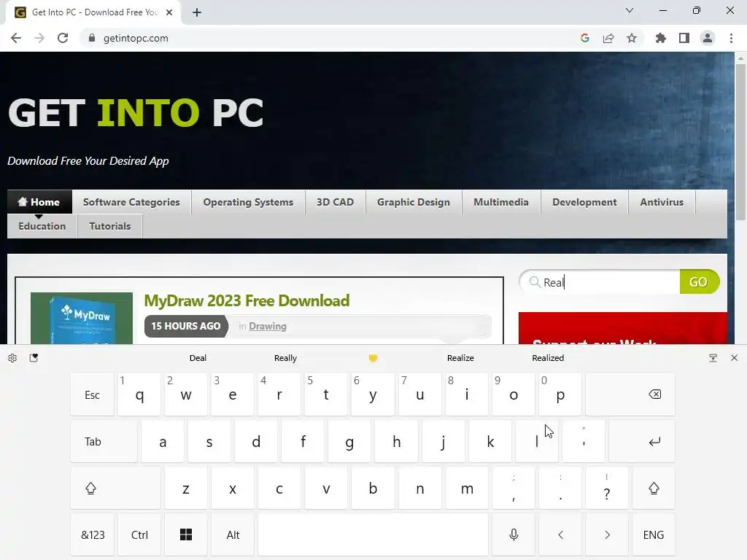Tap the microphone dictation key
Image resolution: width=747 pixels, height=560 pixels.
pyautogui.click(x=514, y=534)
